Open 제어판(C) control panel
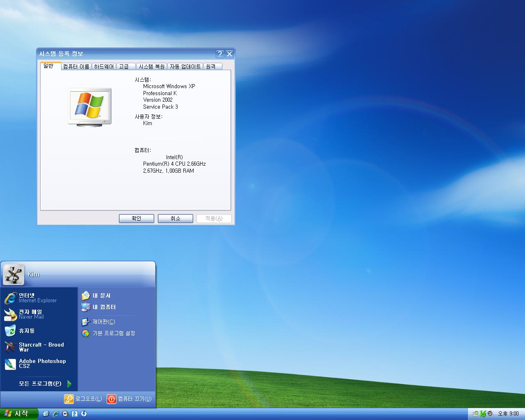Screen dimensions: 525x420 (116, 322)
